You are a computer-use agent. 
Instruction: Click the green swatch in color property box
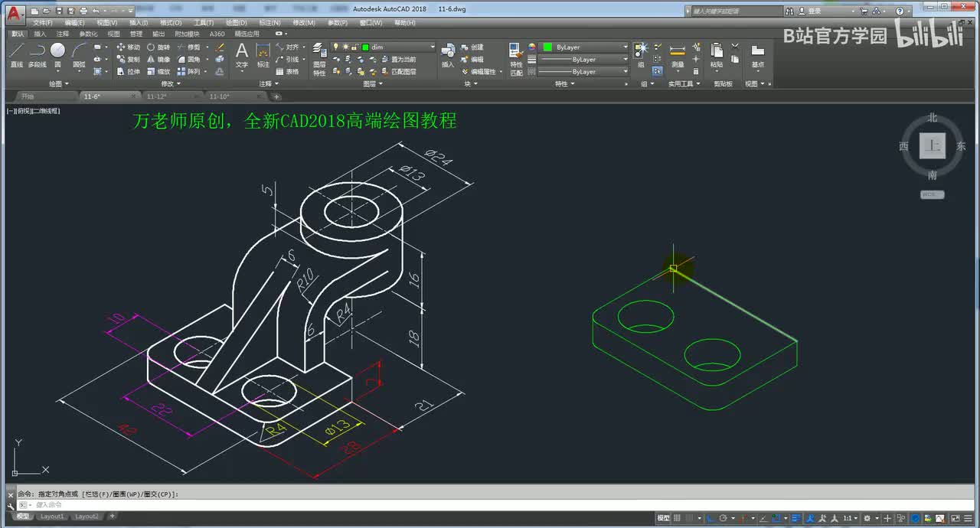[547, 47]
